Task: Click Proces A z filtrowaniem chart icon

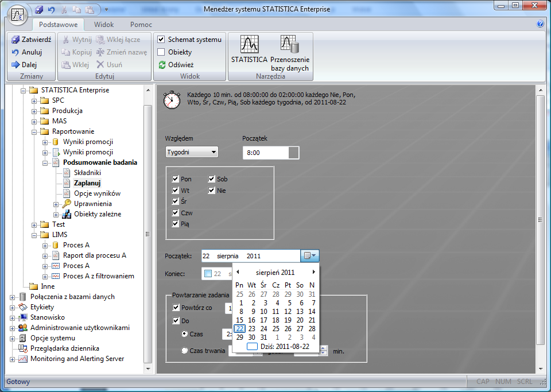Action: tap(56, 275)
